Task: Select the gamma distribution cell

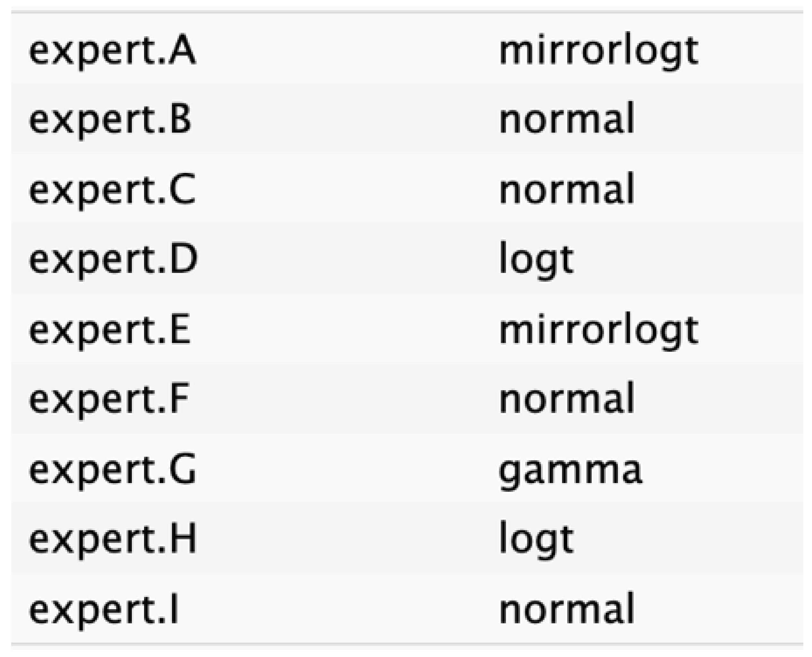Action: [570, 470]
